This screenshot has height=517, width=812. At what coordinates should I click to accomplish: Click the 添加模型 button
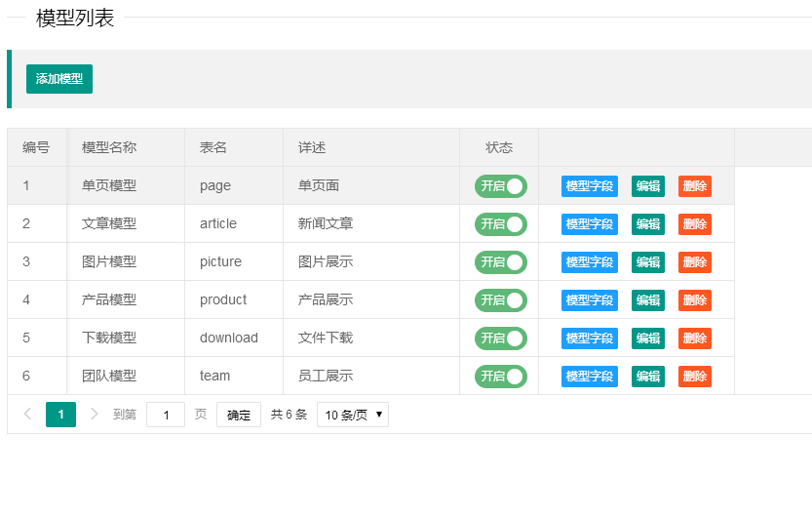[x=59, y=79]
